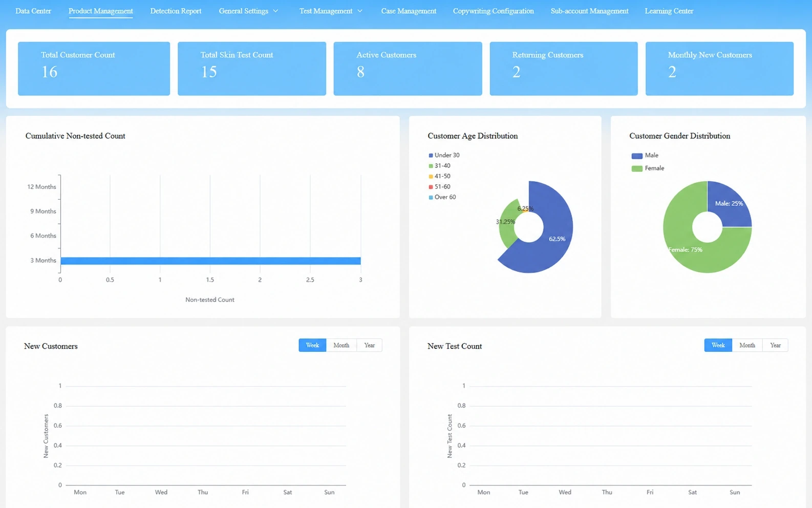This screenshot has height=508, width=812.
Task: Click the Cumulative Non-tested Count title
Action: tap(75, 136)
